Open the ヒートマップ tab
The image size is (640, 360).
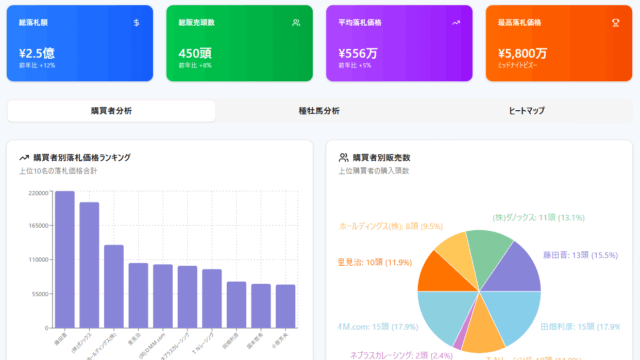[527, 111]
